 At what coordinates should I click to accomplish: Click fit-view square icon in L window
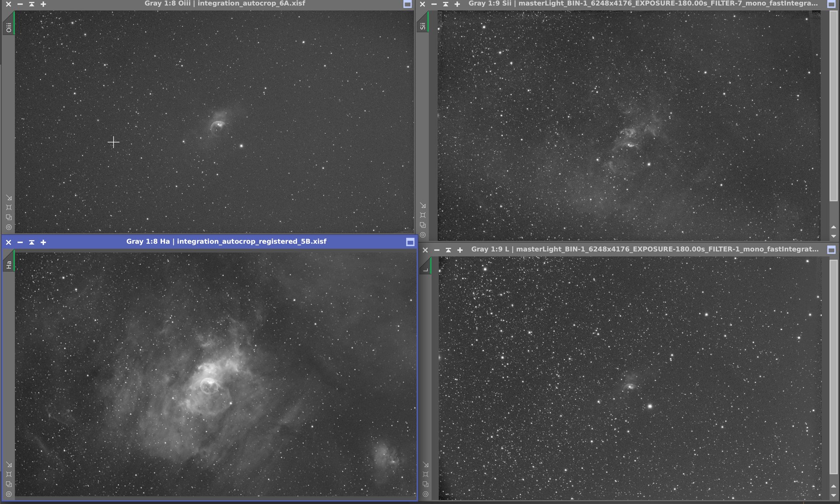[x=426, y=474]
